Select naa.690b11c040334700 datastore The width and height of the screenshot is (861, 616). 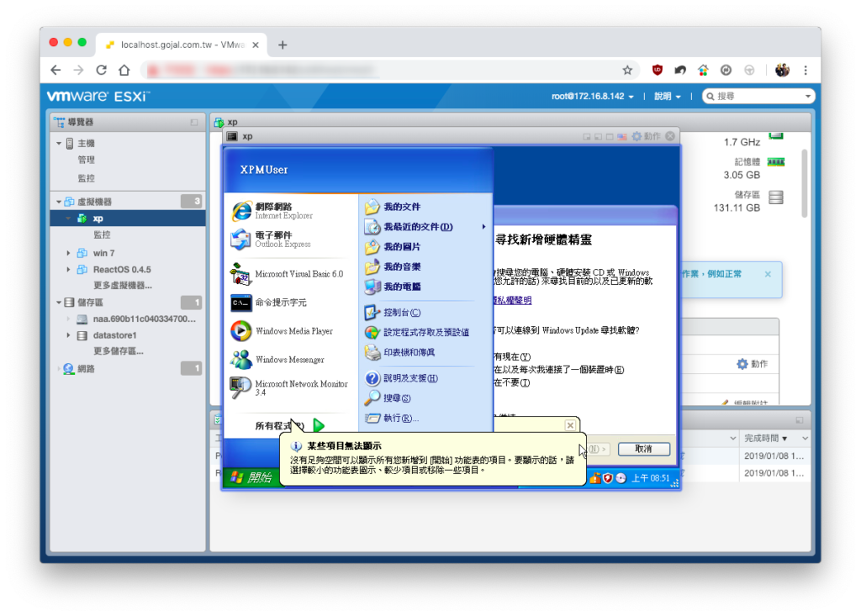tap(144, 319)
